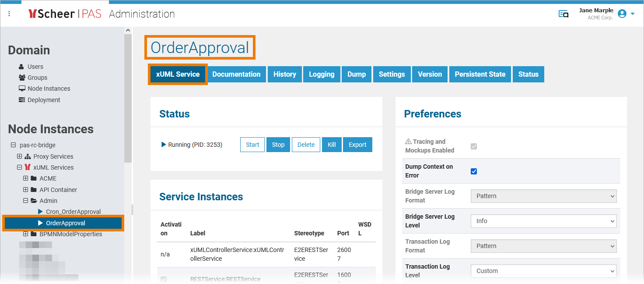Select Cron_OrderApproval service
644x284 pixels.
tap(73, 212)
